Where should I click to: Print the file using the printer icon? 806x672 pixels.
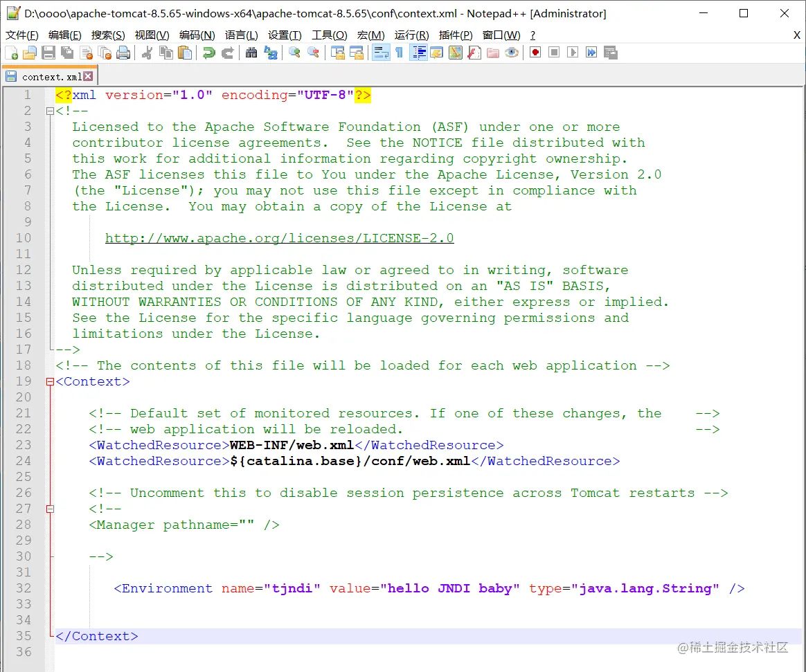click(123, 53)
